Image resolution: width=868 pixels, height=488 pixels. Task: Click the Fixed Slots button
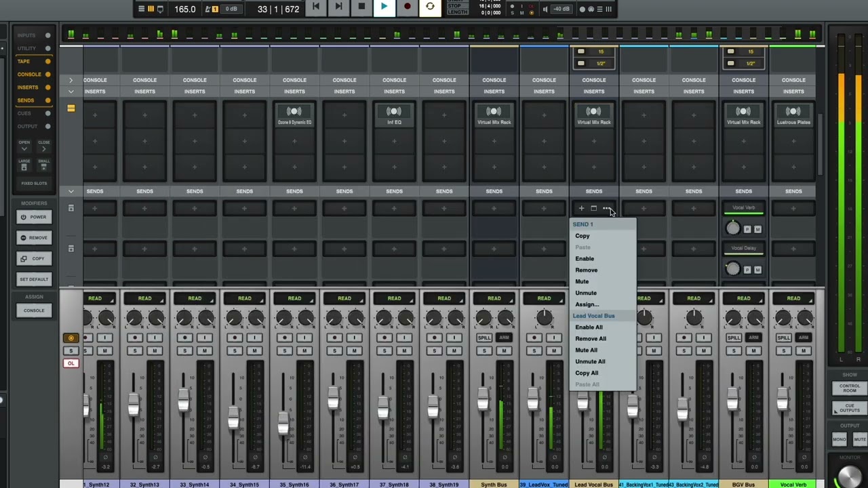tap(34, 184)
